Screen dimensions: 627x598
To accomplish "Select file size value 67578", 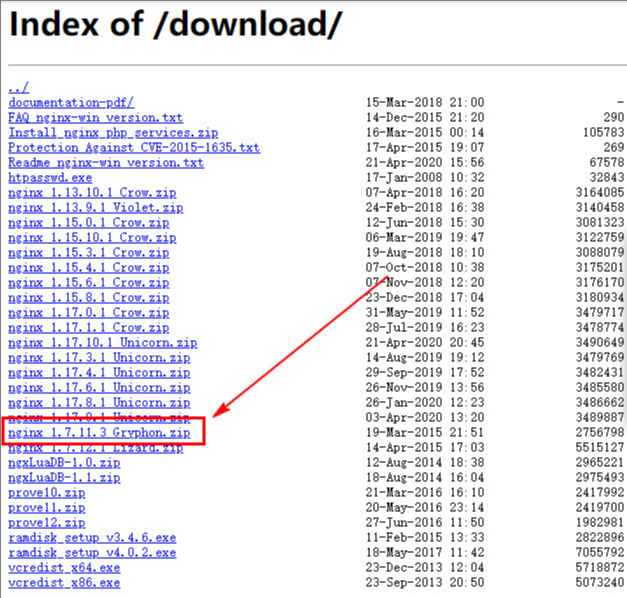I will point(607,162).
